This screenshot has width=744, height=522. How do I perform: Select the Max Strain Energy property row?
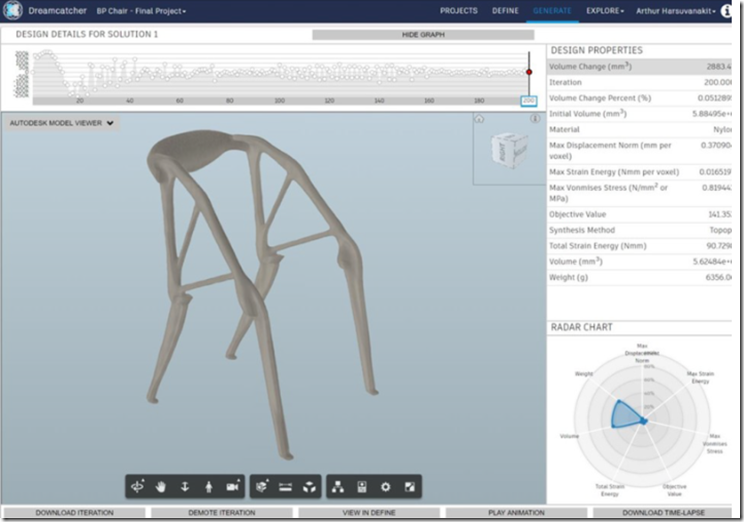[x=640, y=172]
